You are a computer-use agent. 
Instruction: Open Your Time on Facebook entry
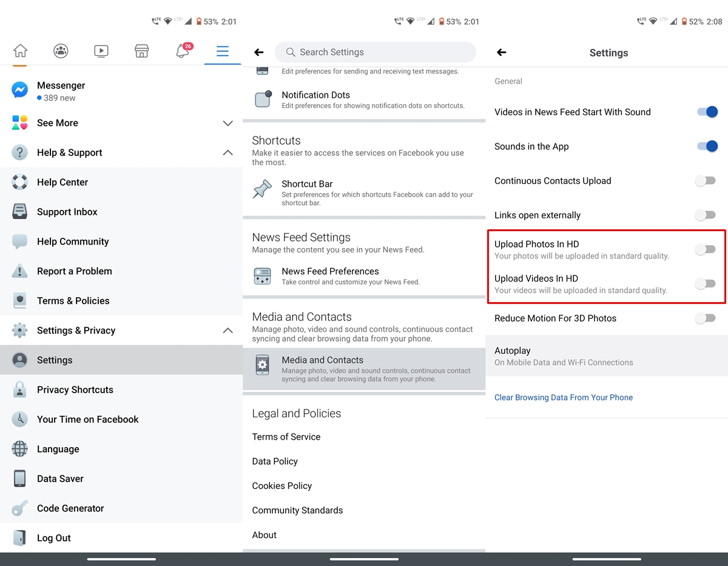[121, 419]
